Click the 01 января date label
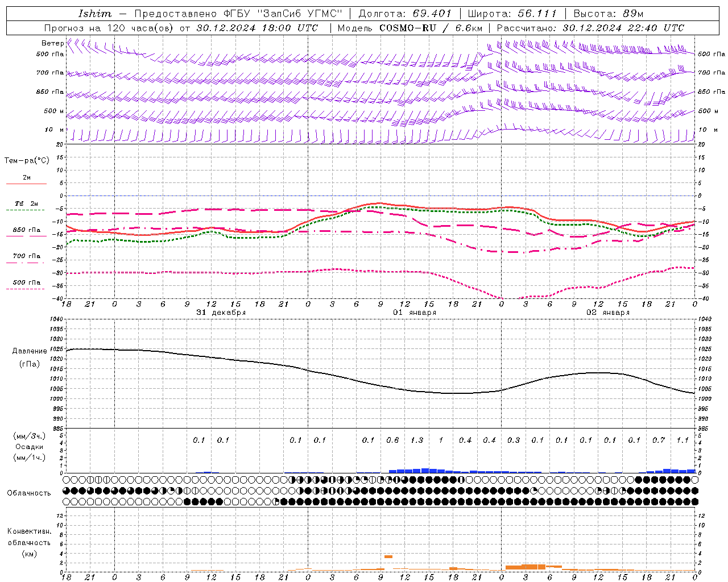The image size is (728, 582). pos(415,313)
